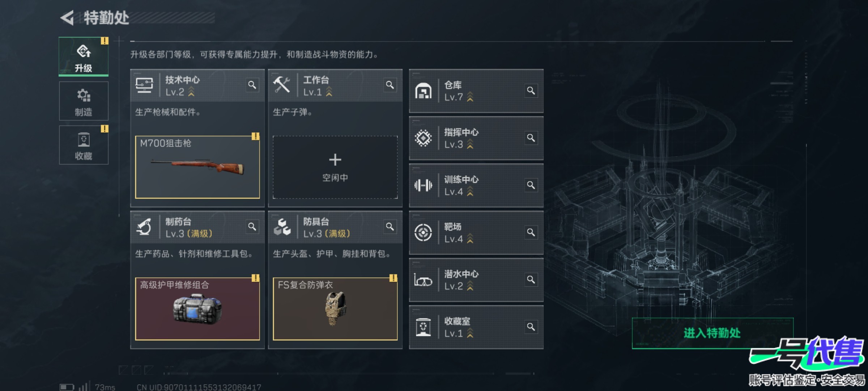Go back using the arrow beside 特勤处
Image resolution: width=868 pixels, height=391 pixels.
(x=67, y=18)
